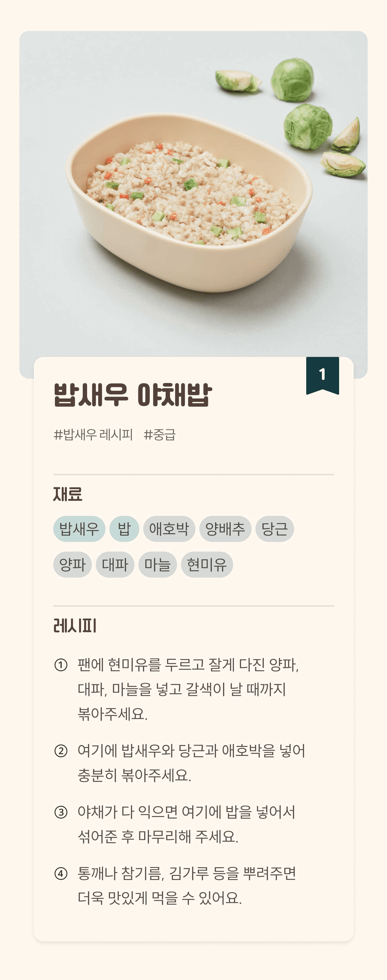Screen dimensions: 387x980
Task: Pick the 현미유 ingredient tag
Action: click(207, 565)
